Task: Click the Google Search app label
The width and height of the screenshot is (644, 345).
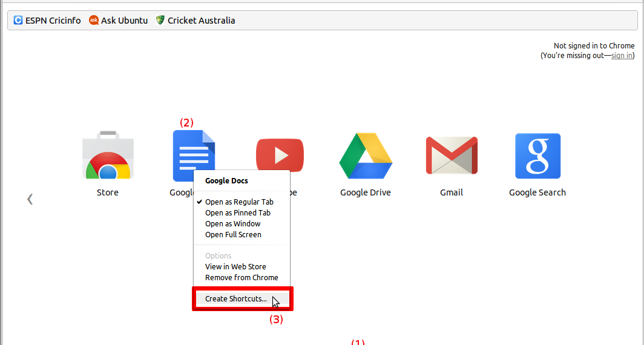Action: pos(537,192)
